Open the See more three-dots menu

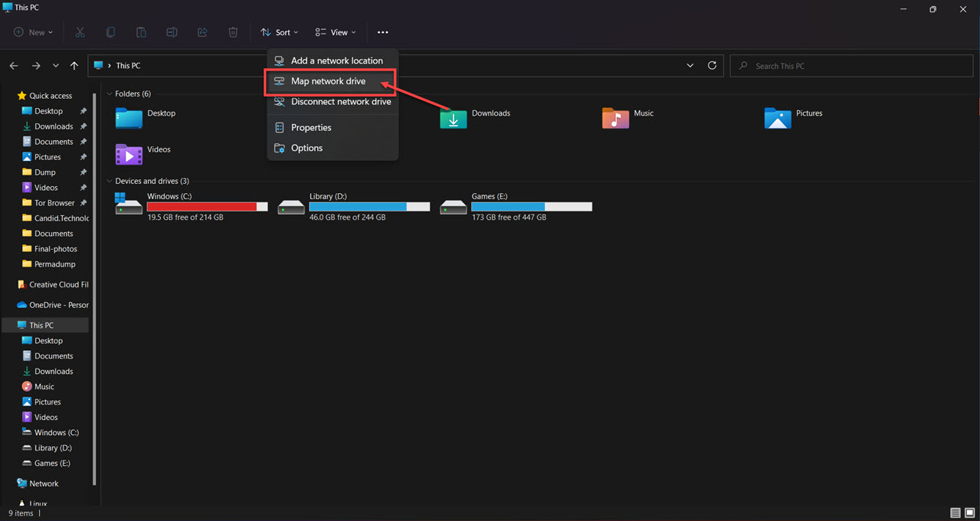(x=382, y=32)
